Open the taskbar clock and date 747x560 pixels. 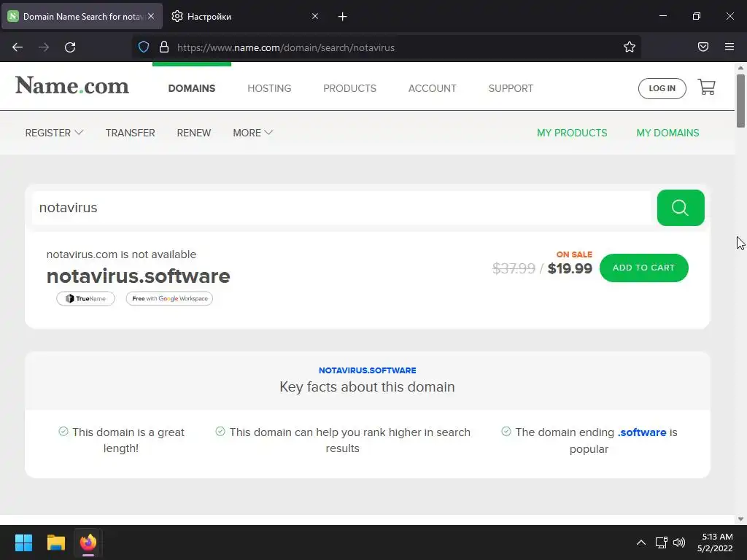[x=715, y=542]
